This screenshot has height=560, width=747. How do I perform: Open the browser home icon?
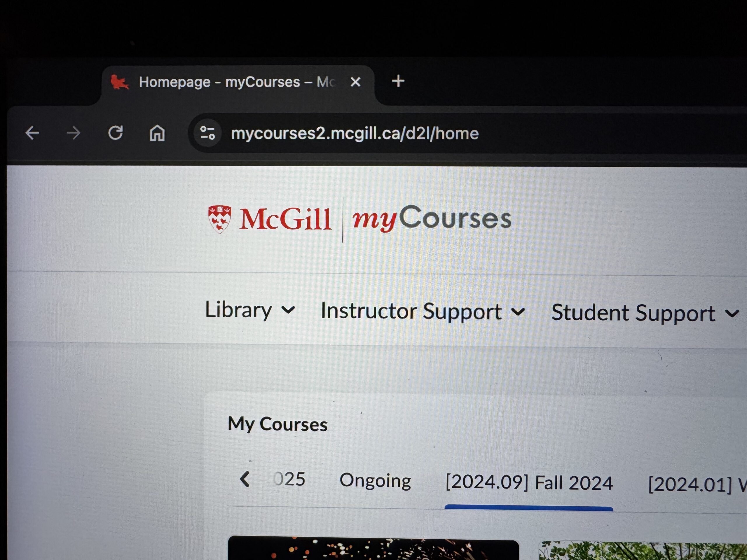pos(157,133)
